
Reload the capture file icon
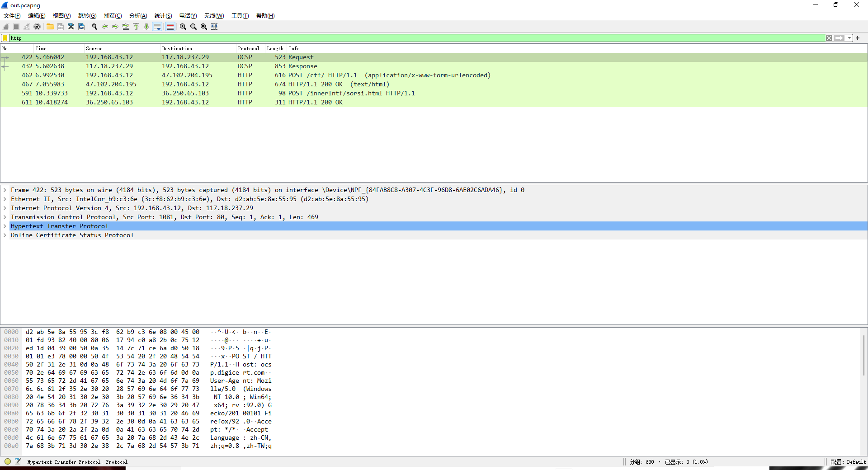click(81, 27)
